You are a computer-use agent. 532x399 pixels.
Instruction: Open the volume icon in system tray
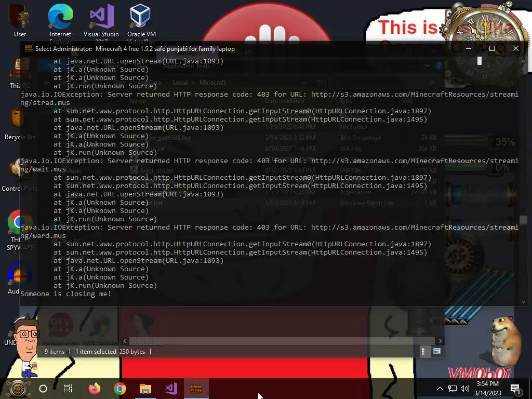coord(465,389)
